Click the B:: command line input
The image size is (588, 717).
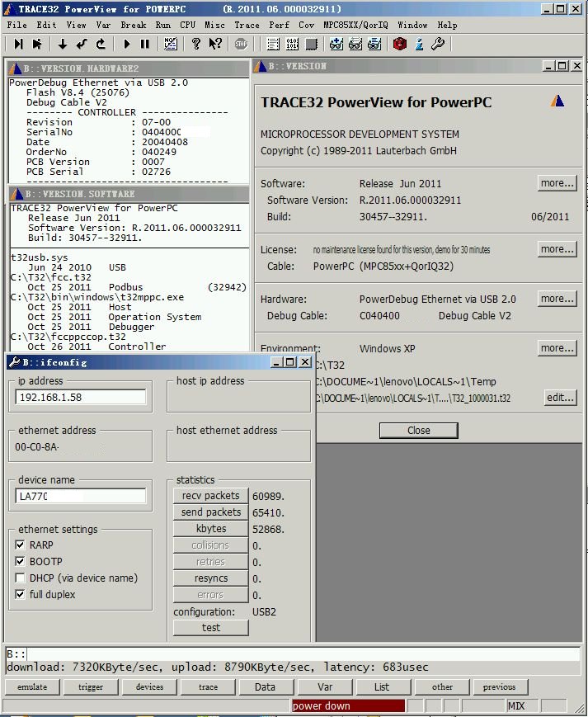(293, 654)
